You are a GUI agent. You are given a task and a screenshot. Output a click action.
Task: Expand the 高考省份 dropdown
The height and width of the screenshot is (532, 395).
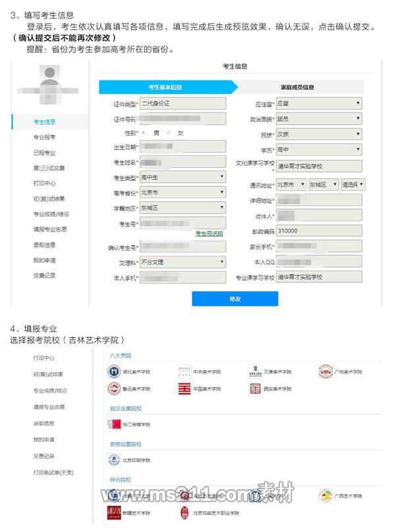click(x=182, y=193)
